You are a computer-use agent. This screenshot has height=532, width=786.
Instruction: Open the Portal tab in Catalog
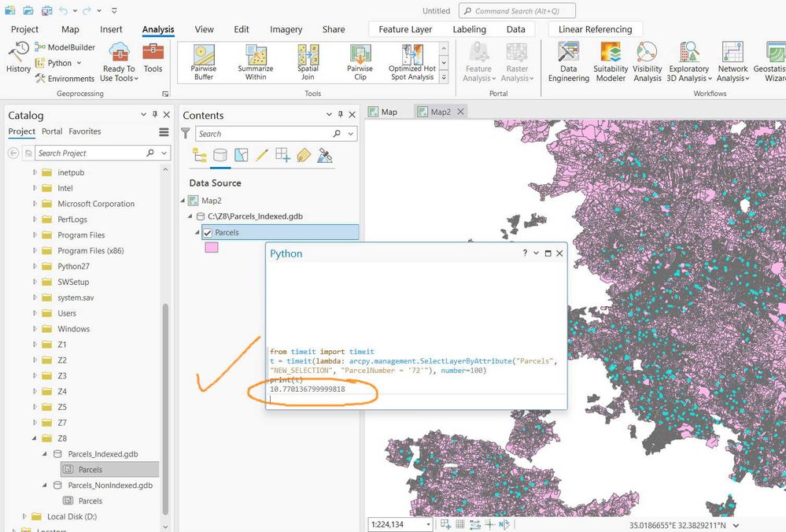(52, 131)
